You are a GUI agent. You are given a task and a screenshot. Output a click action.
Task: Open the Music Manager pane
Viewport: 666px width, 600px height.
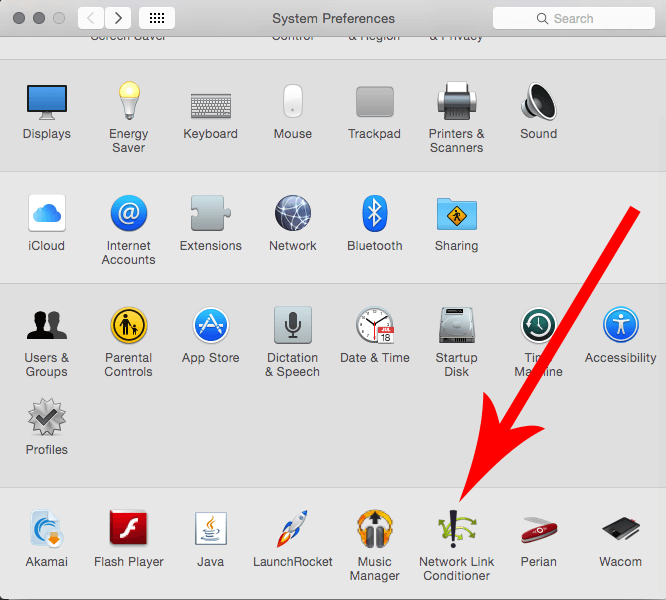click(x=374, y=529)
